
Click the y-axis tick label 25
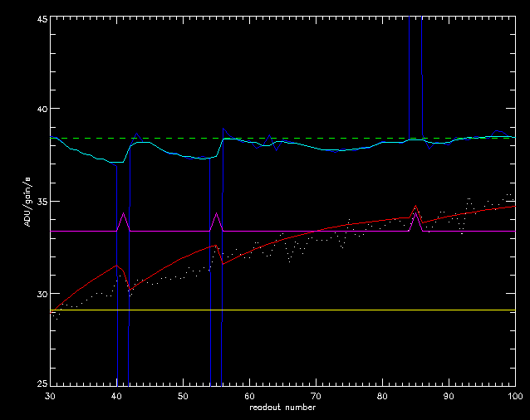point(42,383)
